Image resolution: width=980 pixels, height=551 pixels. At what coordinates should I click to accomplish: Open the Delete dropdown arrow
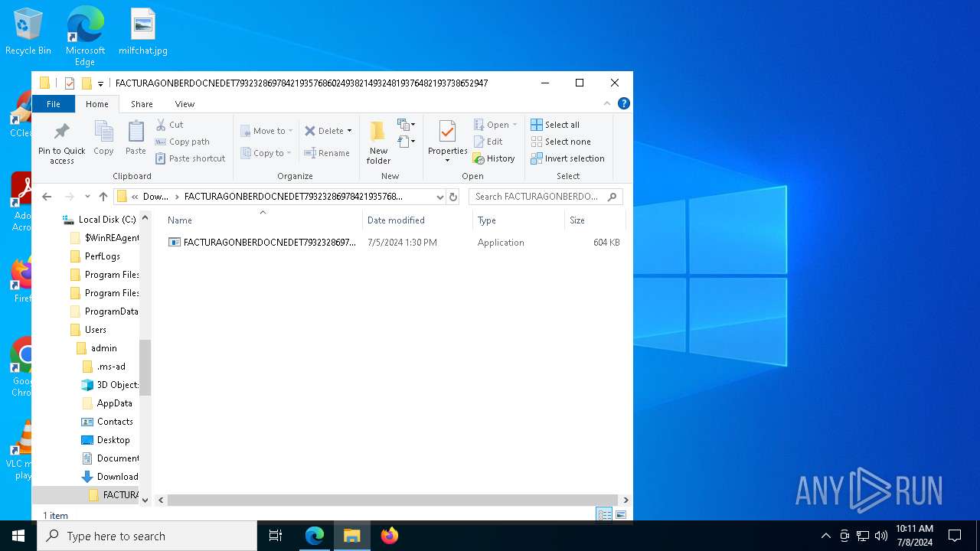click(x=350, y=131)
